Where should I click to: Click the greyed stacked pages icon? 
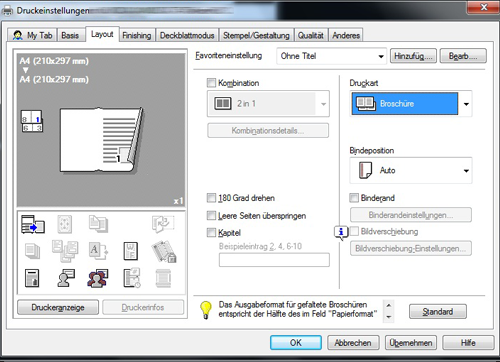click(x=33, y=251)
